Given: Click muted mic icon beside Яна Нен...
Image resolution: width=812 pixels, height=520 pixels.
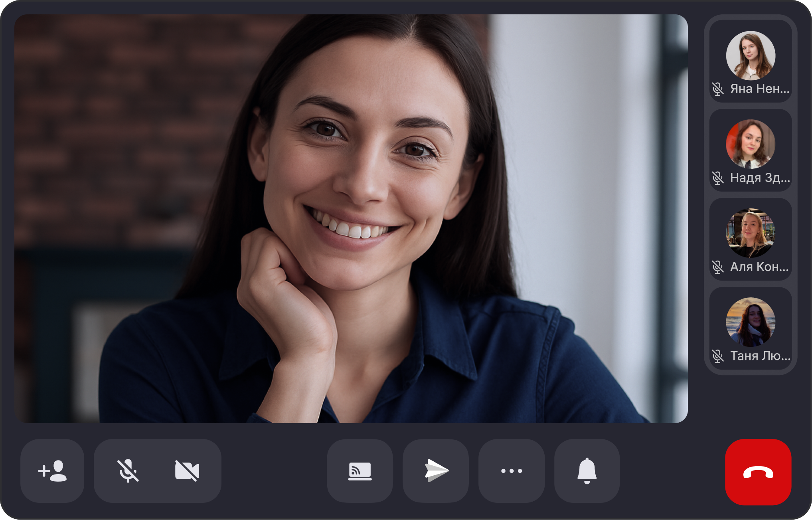Looking at the screenshot, I should tap(718, 89).
